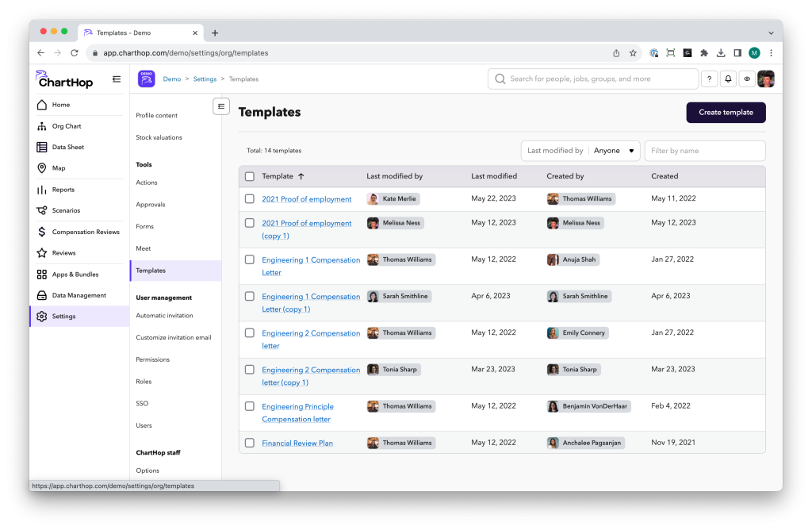This screenshot has width=812, height=530.
Task: Click the Filter by name field
Action: click(x=705, y=151)
